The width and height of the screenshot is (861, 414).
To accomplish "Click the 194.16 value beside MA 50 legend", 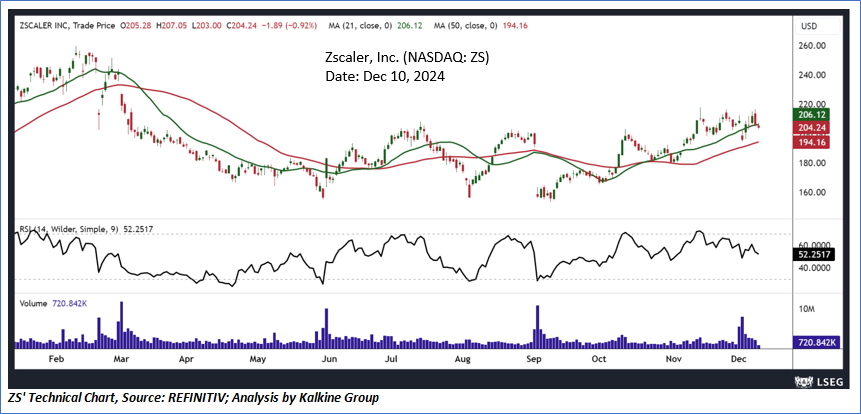I will point(515,25).
